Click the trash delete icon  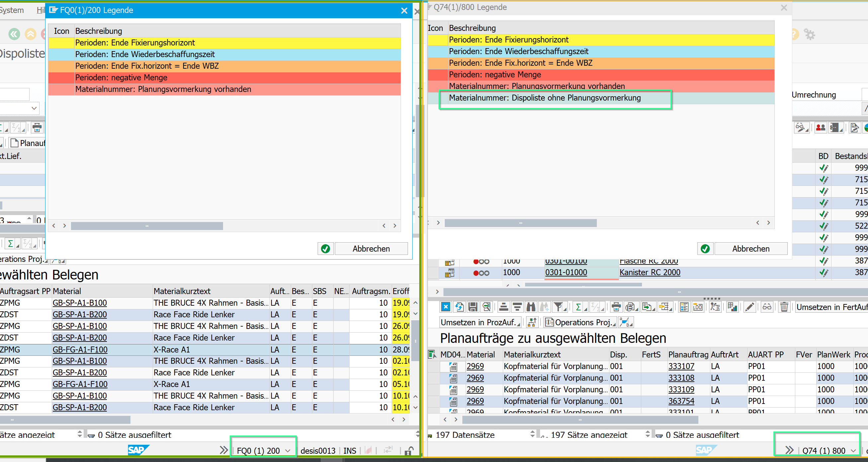(784, 307)
